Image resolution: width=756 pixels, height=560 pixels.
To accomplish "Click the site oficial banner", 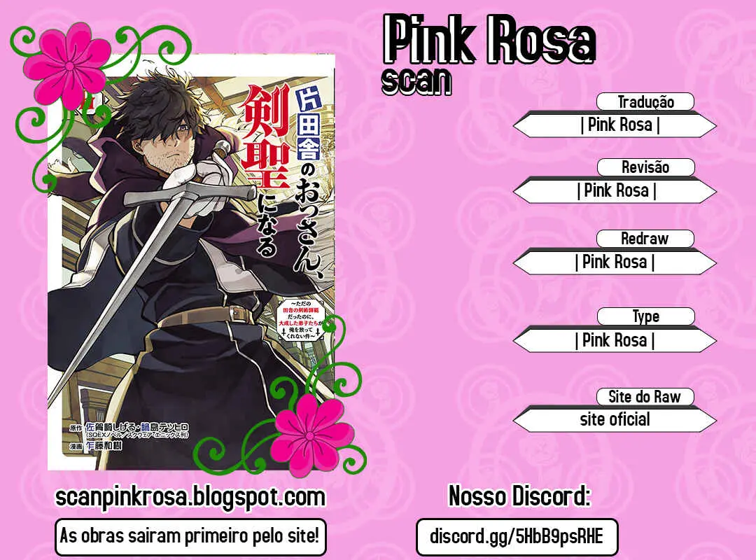I will pos(615,419).
